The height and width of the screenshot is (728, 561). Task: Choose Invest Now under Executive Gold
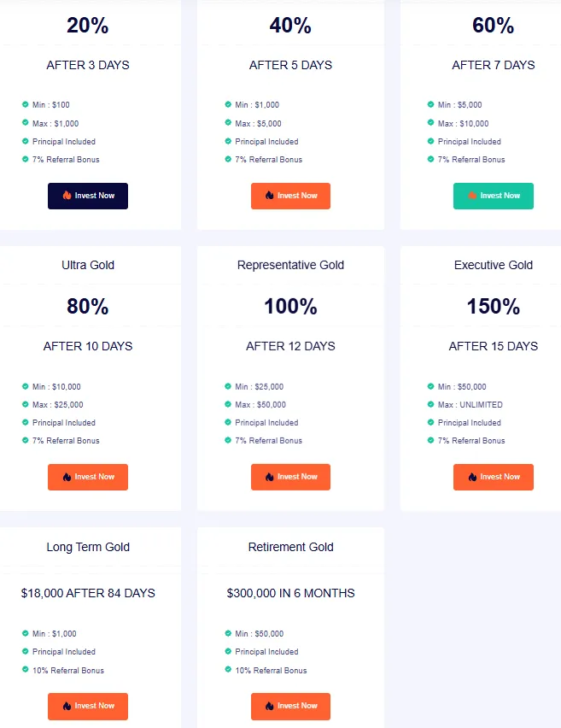[493, 477]
